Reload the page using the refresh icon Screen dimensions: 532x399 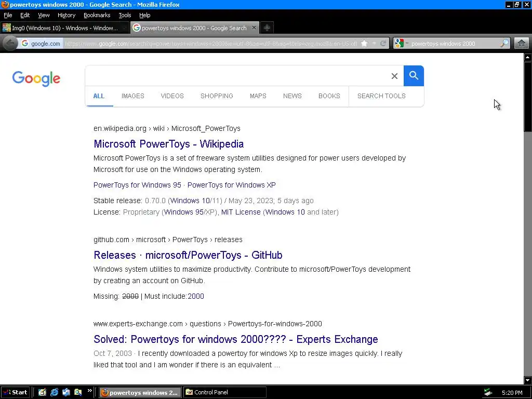[383, 44]
